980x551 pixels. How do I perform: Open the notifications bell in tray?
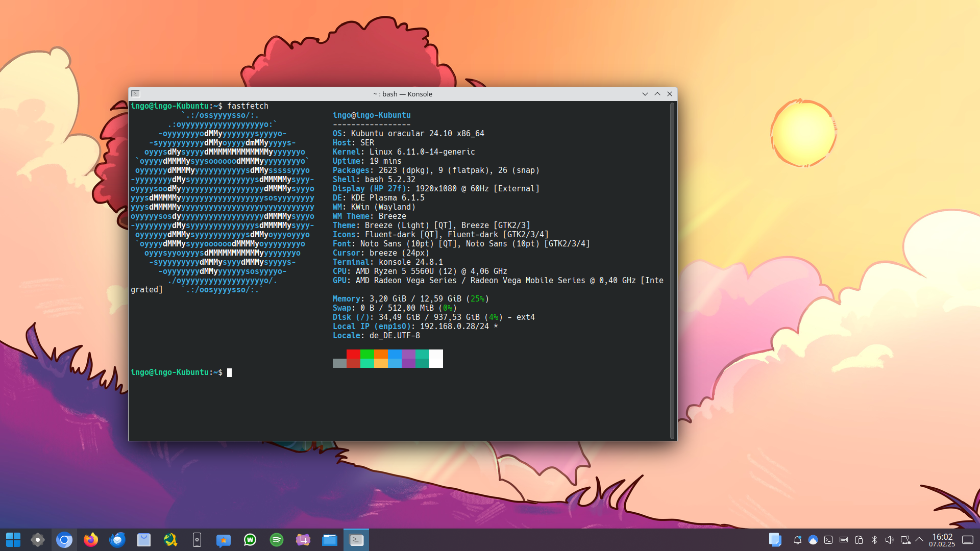pos(797,540)
